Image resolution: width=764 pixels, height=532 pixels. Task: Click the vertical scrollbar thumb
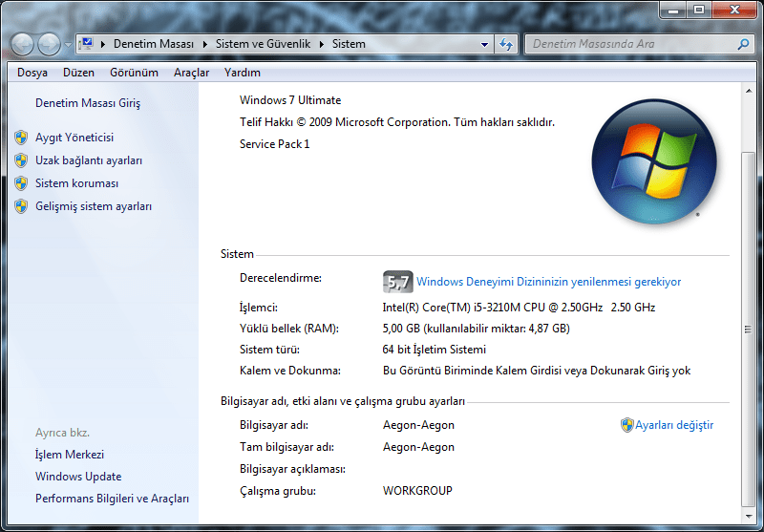(x=749, y=330)
